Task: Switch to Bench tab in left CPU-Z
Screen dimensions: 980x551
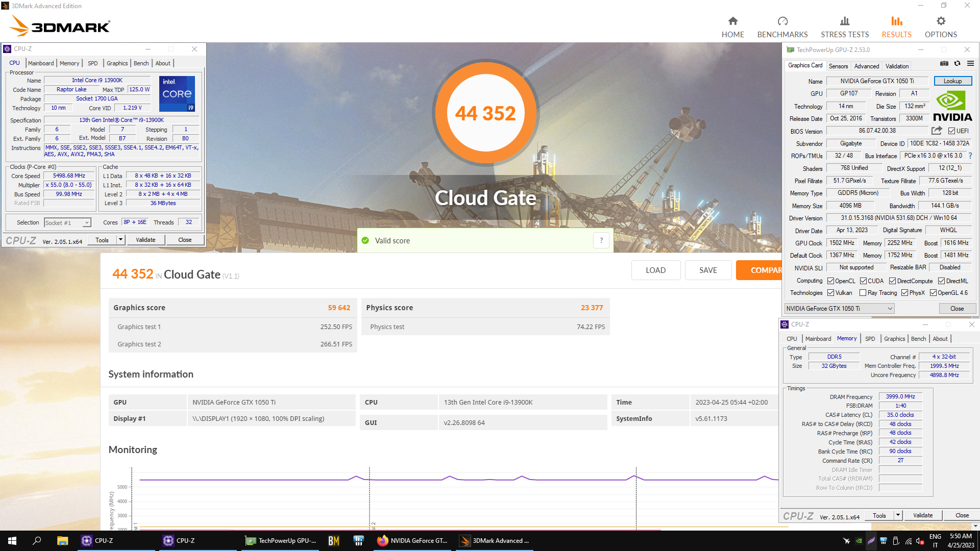Action: [141, 63]
